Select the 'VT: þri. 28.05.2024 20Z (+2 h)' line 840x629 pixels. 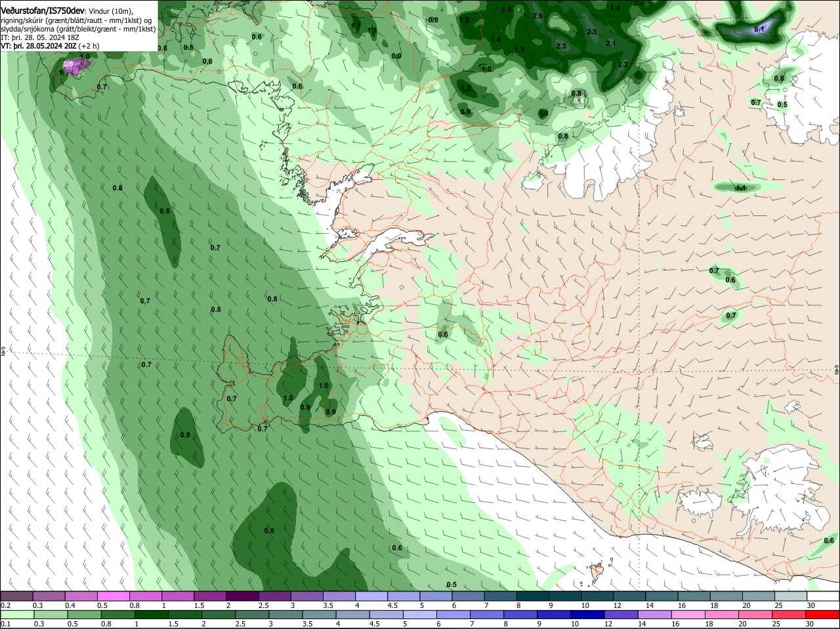click(x=51, y=46)
